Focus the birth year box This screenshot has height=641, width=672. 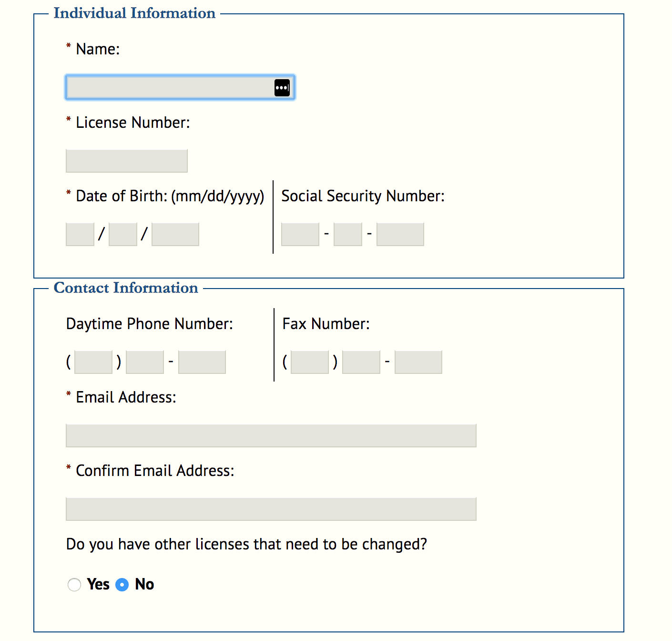pyautogui.click(x=175, y=234)
